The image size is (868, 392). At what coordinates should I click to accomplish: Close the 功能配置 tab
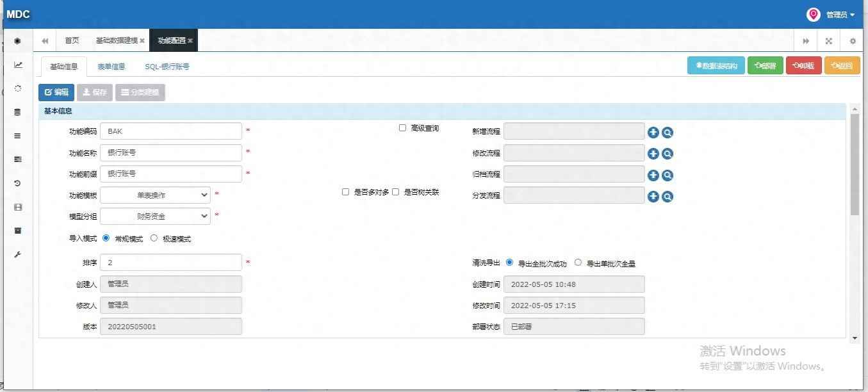pyautogui.click(x=190, y=41)
